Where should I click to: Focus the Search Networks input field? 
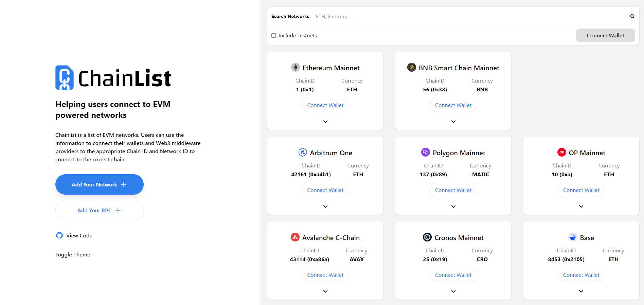(x=470, y=16)
